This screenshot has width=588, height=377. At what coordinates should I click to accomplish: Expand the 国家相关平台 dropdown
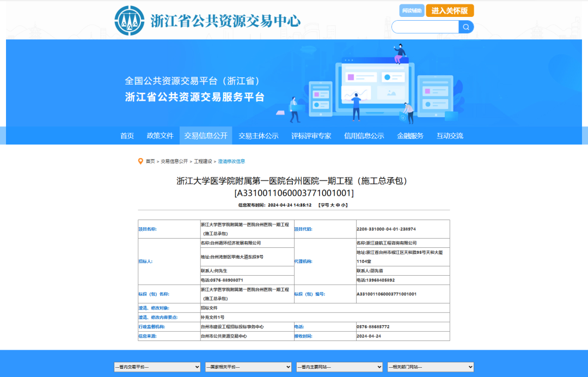tap(248, 367)
